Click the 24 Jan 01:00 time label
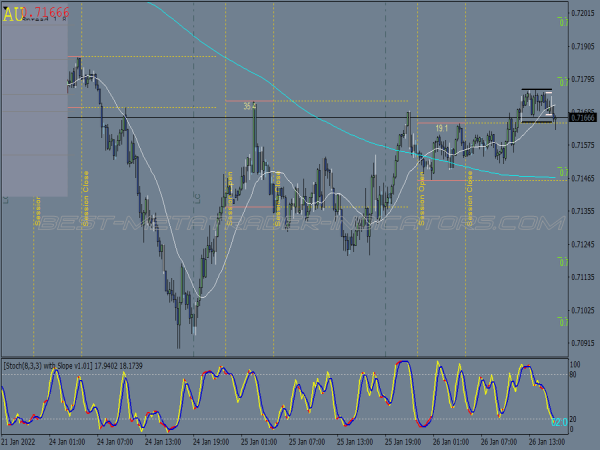 point(67,442)
